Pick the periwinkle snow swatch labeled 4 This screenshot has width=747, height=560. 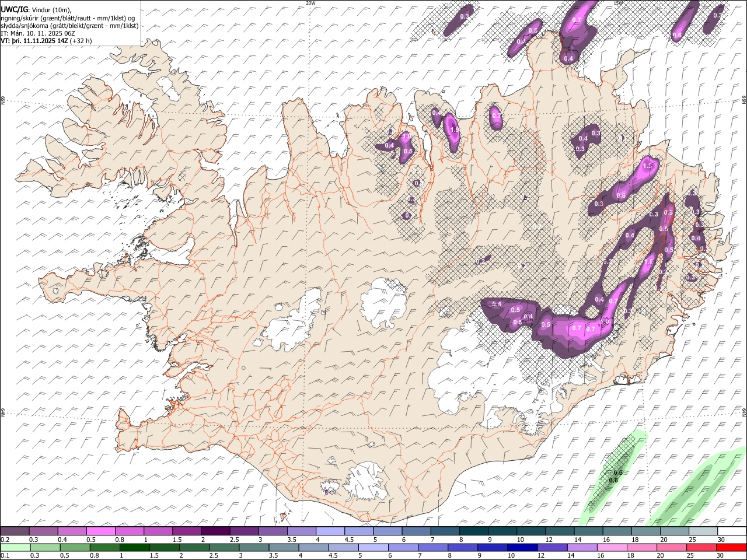330,531
